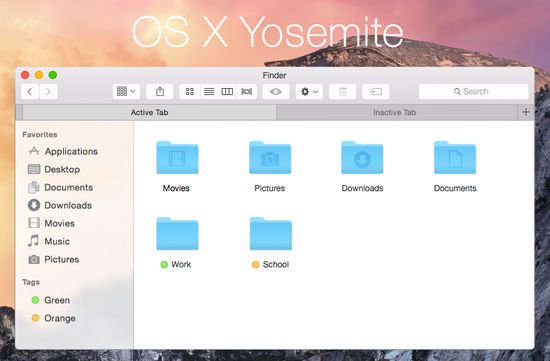This screenshot has width=550, height=361.
Task: Click the Finder window title
Action: pyautogui.click(x=274, y=75)
